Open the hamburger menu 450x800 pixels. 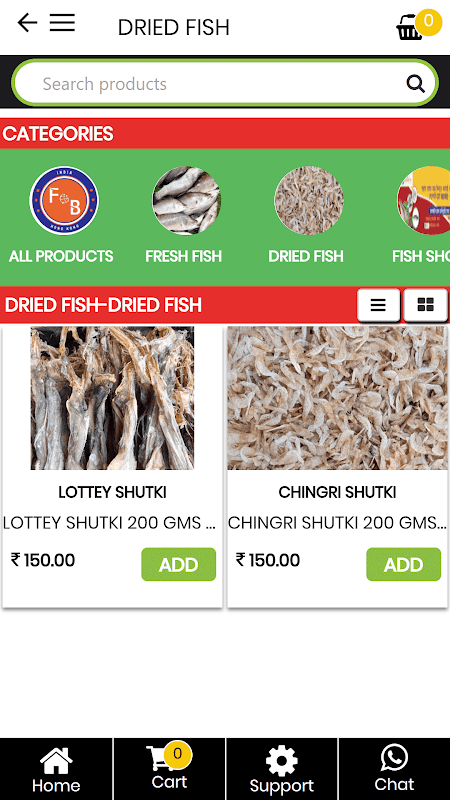(62, 22)
